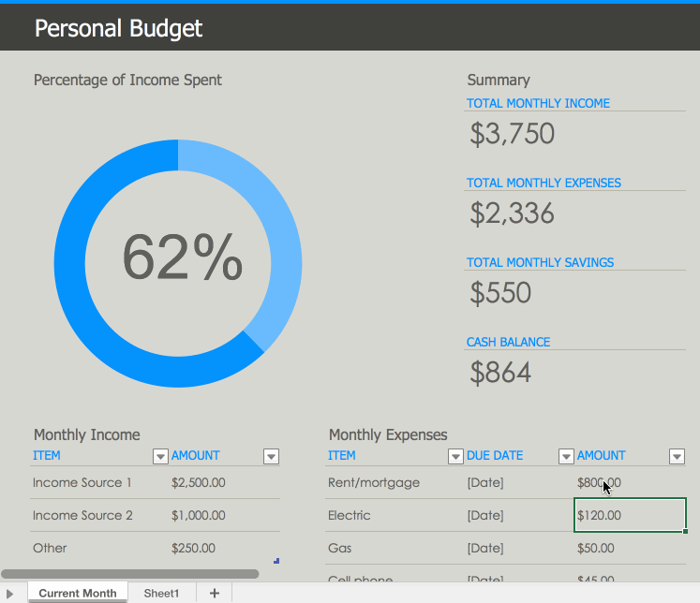This screenshot has height=603, width=700.
Task: Select the Rent/mortgage expense cell
Action: [x=395, y=482]
